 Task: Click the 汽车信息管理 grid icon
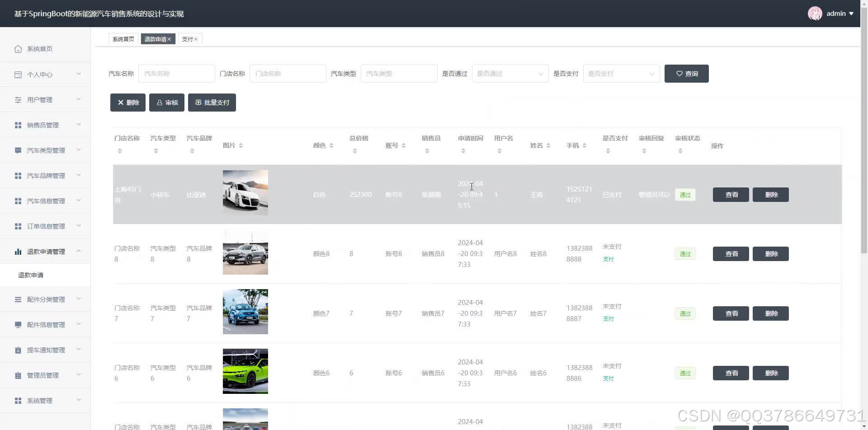[x=18, y=201]
